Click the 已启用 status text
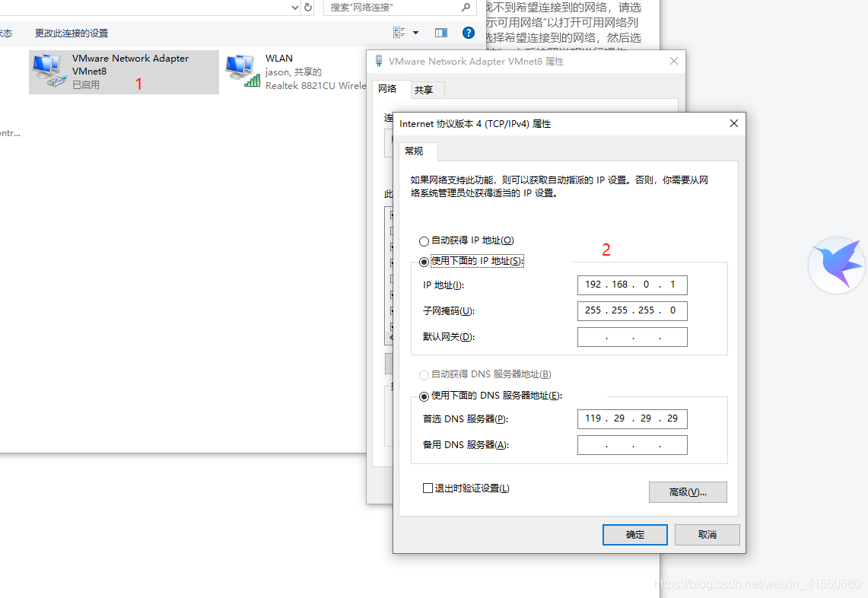The width and height of the screenshot is (868, 598). click(86, 84)
